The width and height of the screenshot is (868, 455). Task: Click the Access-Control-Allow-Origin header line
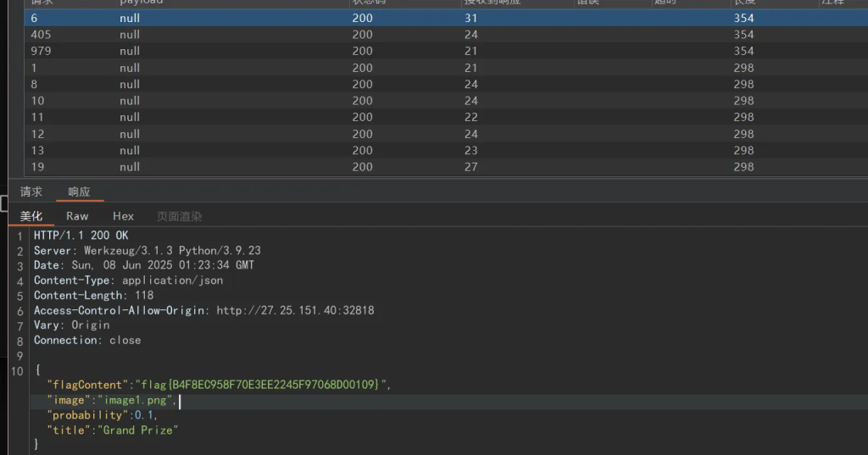(x=203, y=310)
